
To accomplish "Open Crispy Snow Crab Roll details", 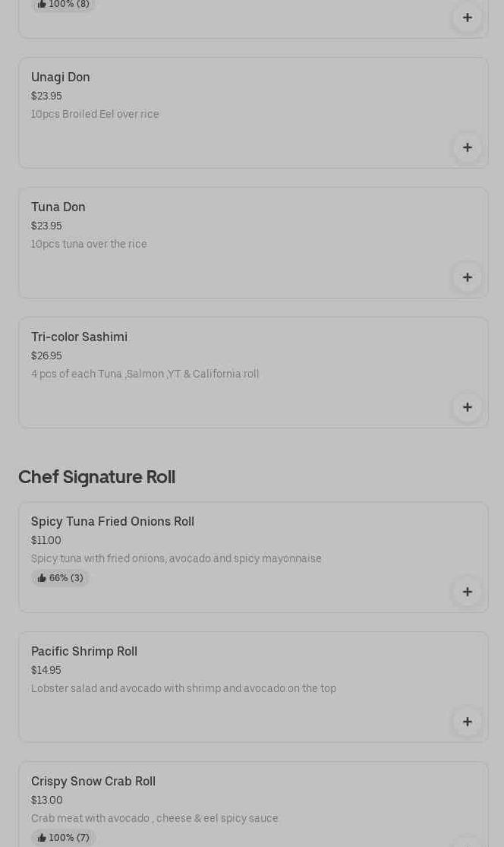I will (x=93, y=781).
